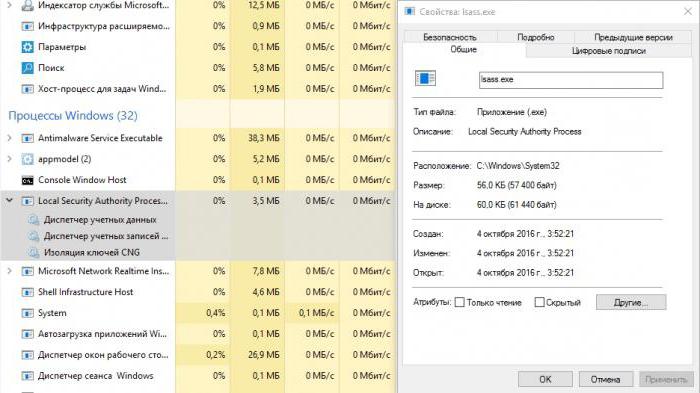Switch to the Безопасность tab
The width and height of the screenshot is (700, 393).
tap(450, 37)
